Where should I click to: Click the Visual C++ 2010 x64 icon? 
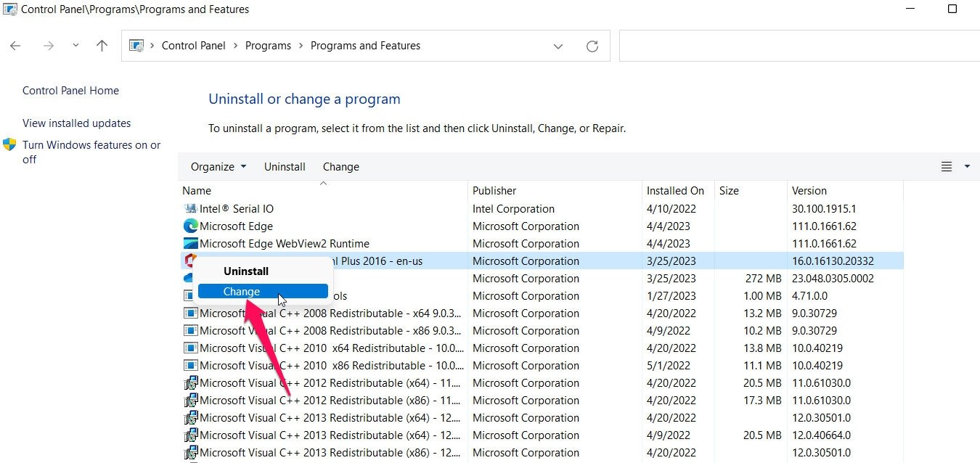tap(190, 348)
